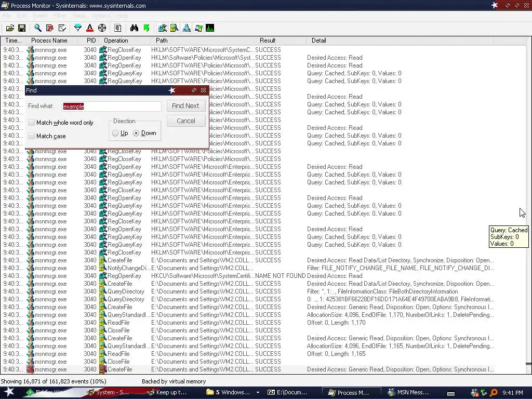
Task: Select the NotifyChangeDi... operation row
Action: click(x=129, y=268)
